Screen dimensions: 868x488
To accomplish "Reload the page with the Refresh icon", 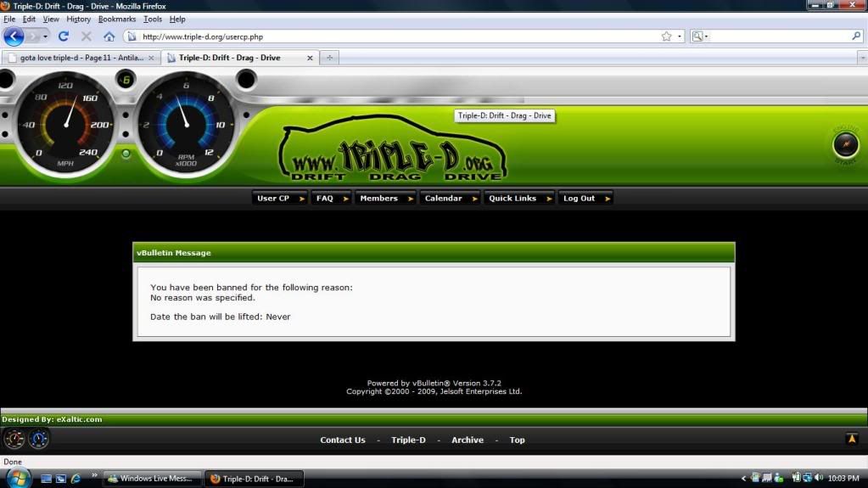I will point(63,36).
